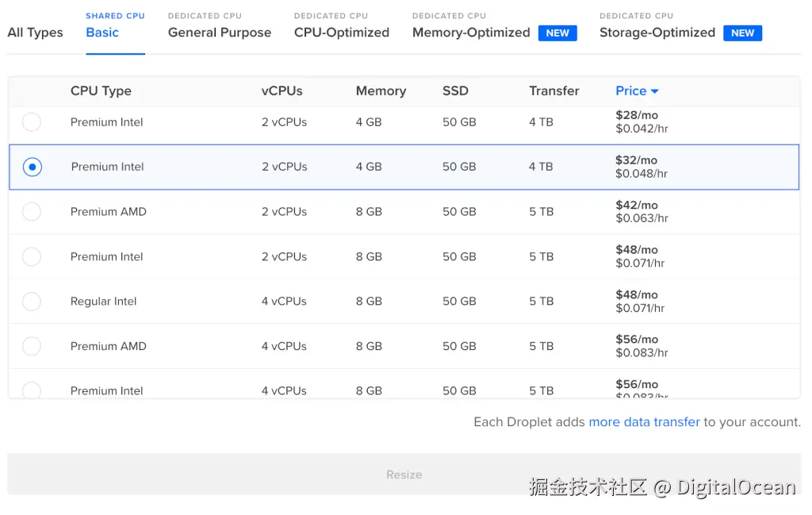Open the Memory-Optimized tab
Image resolution: width=812 pixels, height=515 pixels.
(471, 33)
